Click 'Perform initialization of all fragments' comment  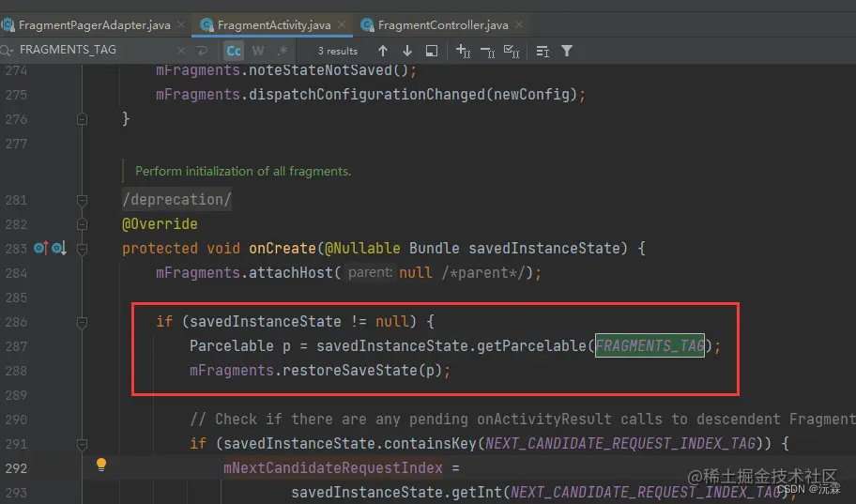(243, 171)
